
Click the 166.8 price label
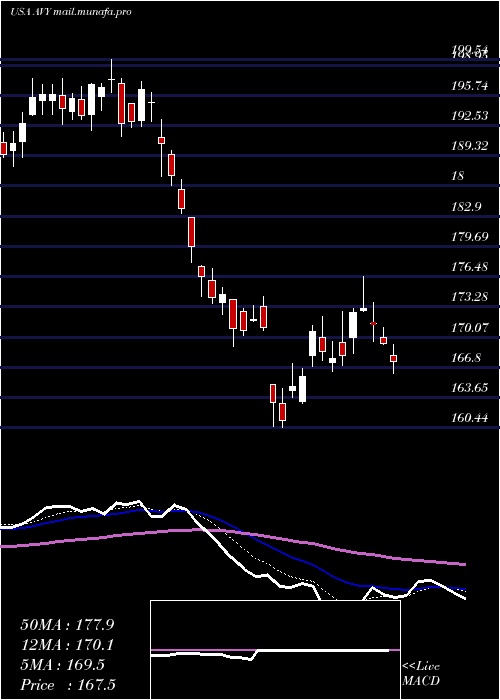click(x=466, y=358)
